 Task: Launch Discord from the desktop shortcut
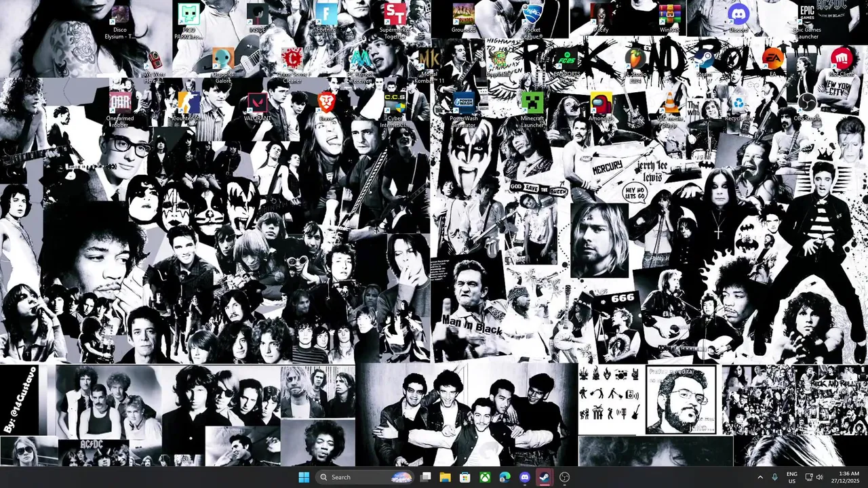click(738, 17)
